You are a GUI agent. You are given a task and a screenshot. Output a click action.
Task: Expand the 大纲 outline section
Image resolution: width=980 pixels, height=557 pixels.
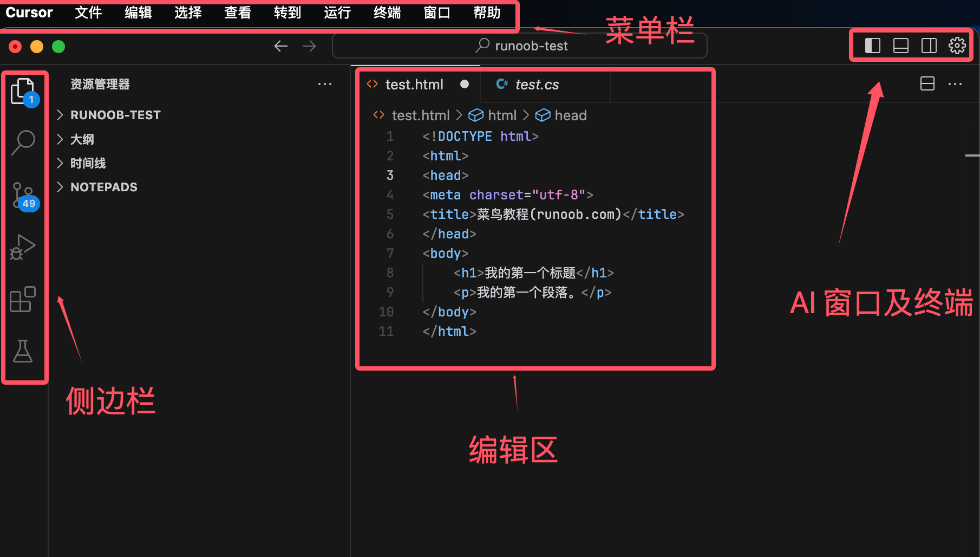click(x=81, y=139)
